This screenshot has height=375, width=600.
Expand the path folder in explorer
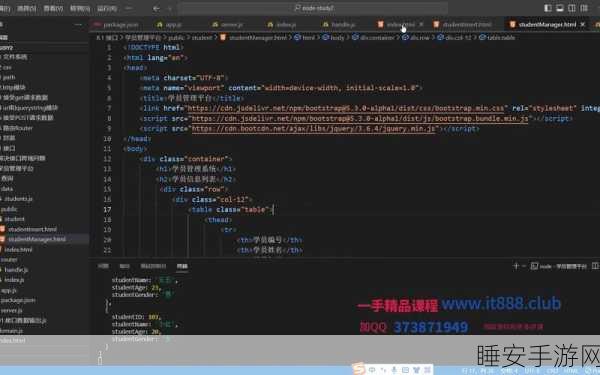[x=9, y=77]
